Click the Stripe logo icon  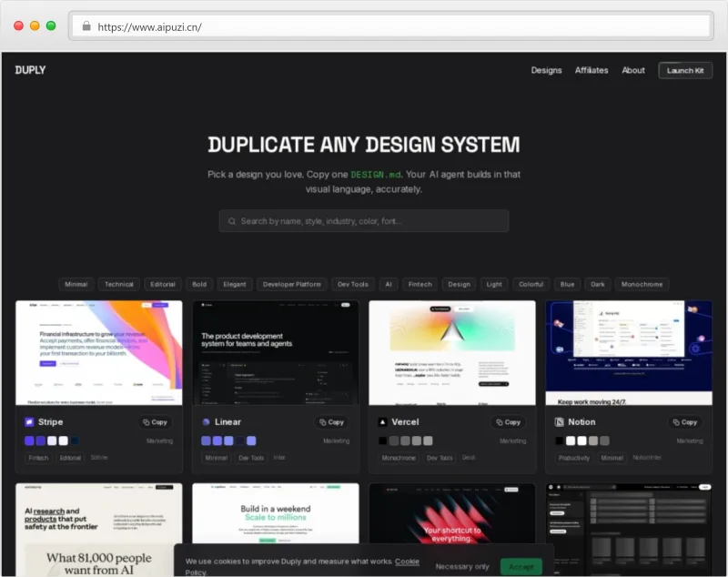(29, 422)
